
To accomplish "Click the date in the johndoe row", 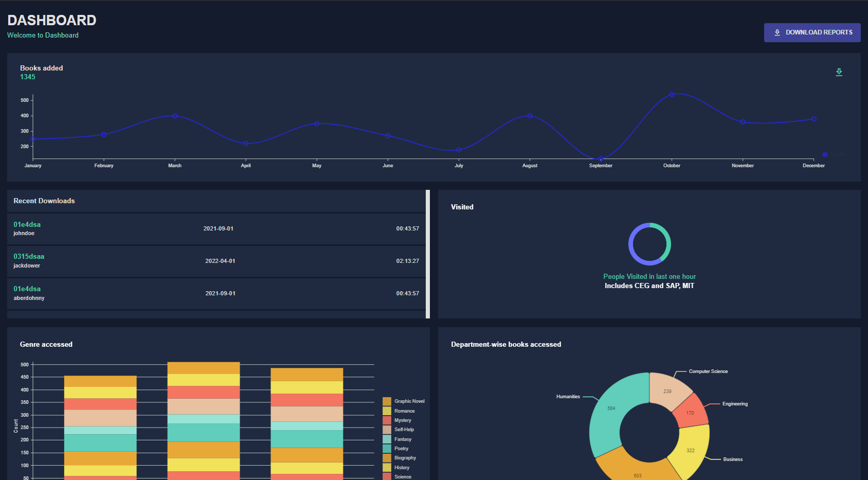I will pyautogui.click(x=219, y=229).
